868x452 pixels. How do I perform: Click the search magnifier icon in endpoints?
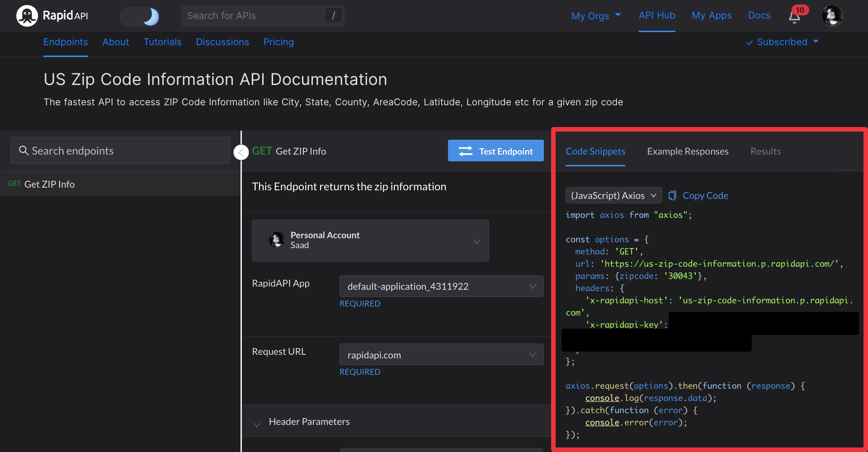[24, 151]
